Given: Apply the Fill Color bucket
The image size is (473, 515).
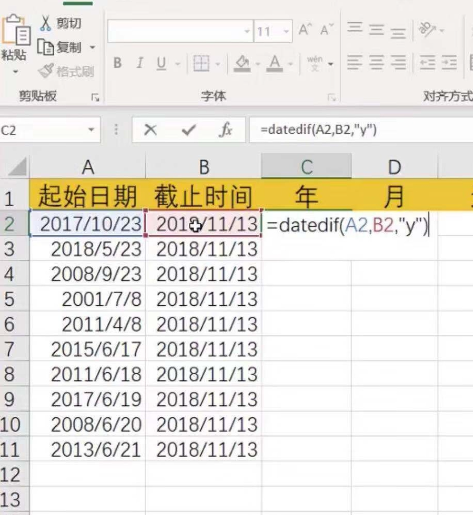Looking at the screenshot, I should (x=242, y=63).
